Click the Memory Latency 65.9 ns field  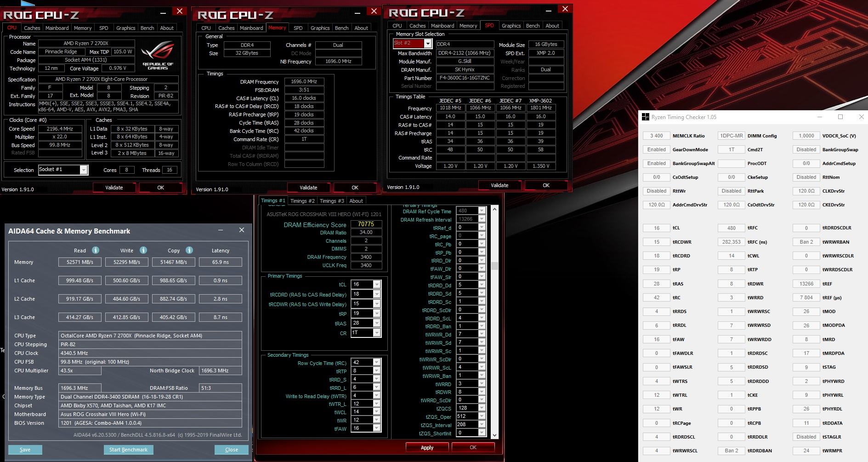coord(221,262)
